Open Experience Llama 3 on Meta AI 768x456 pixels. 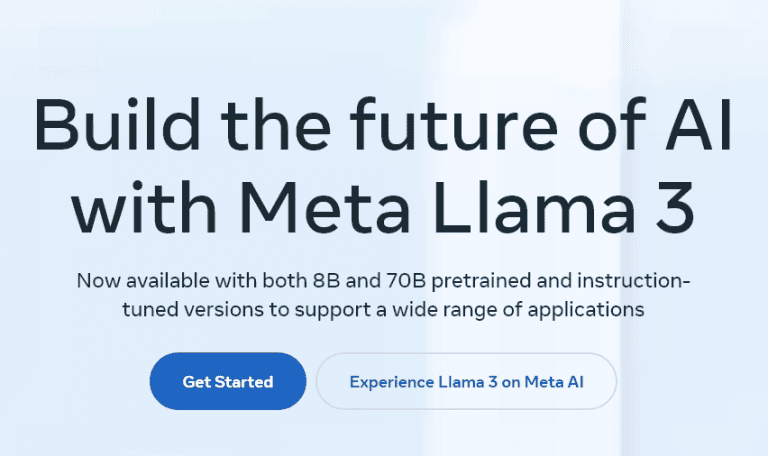pyautogui.click(x=466, y=381)
